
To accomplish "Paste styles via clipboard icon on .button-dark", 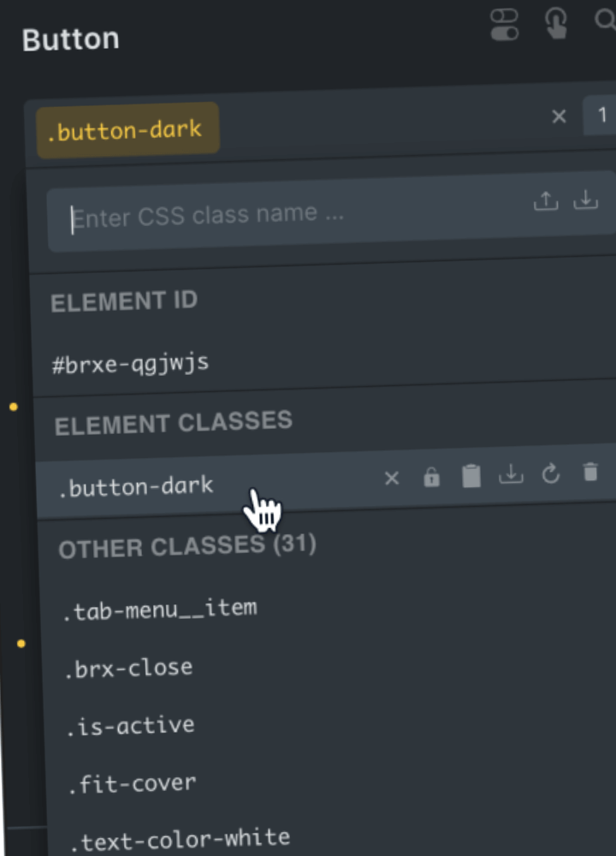I will (471, 477).
